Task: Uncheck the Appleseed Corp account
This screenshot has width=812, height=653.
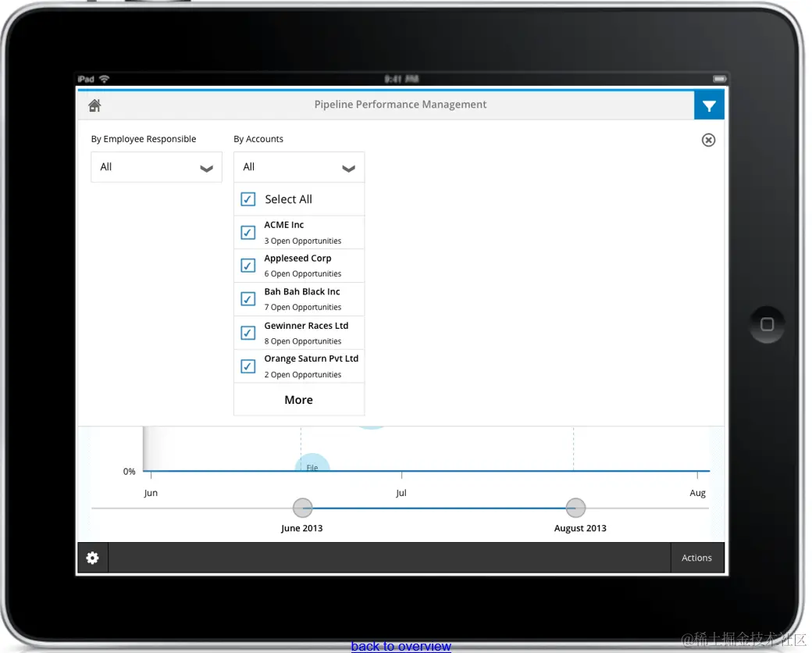Action: click(248, 266)
